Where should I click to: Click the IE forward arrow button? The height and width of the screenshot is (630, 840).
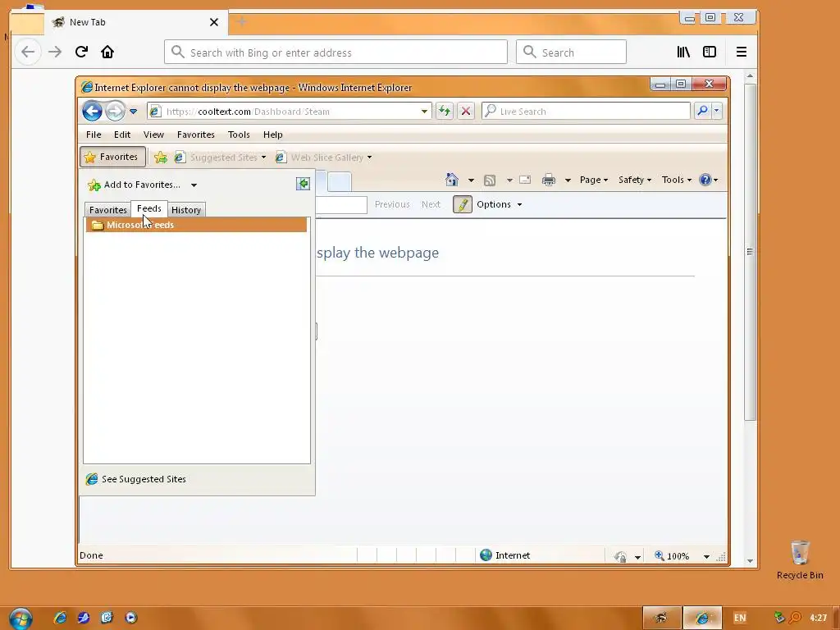coord(115,112)
